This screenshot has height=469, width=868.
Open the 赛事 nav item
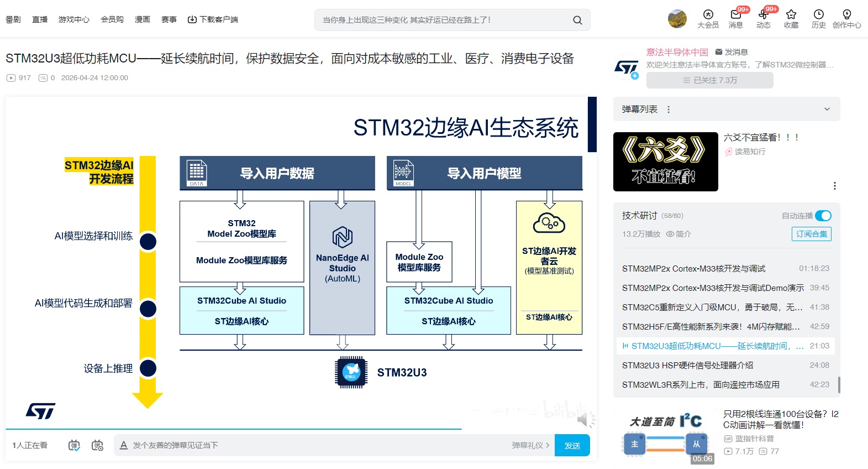coord(169,19)
